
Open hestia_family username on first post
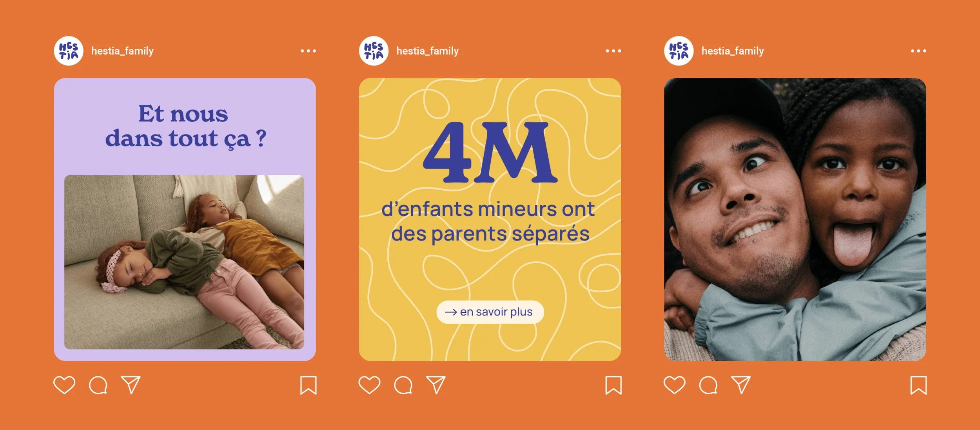point(122,51)
